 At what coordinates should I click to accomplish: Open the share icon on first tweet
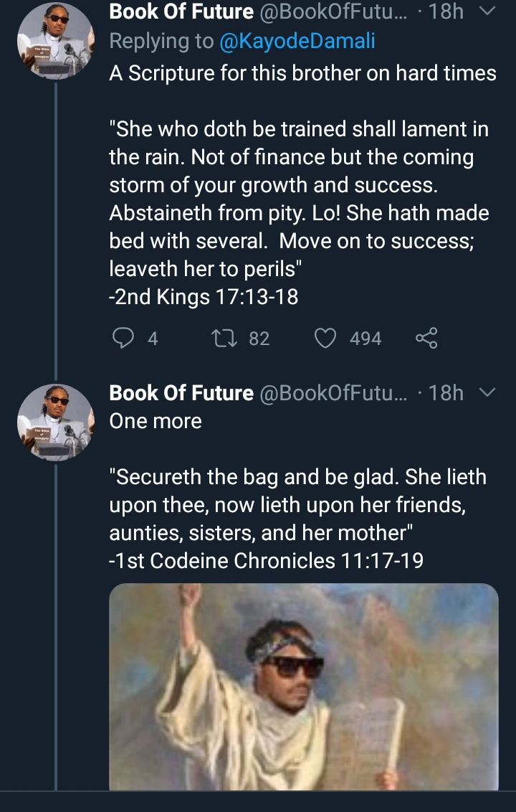pos(426,338)
